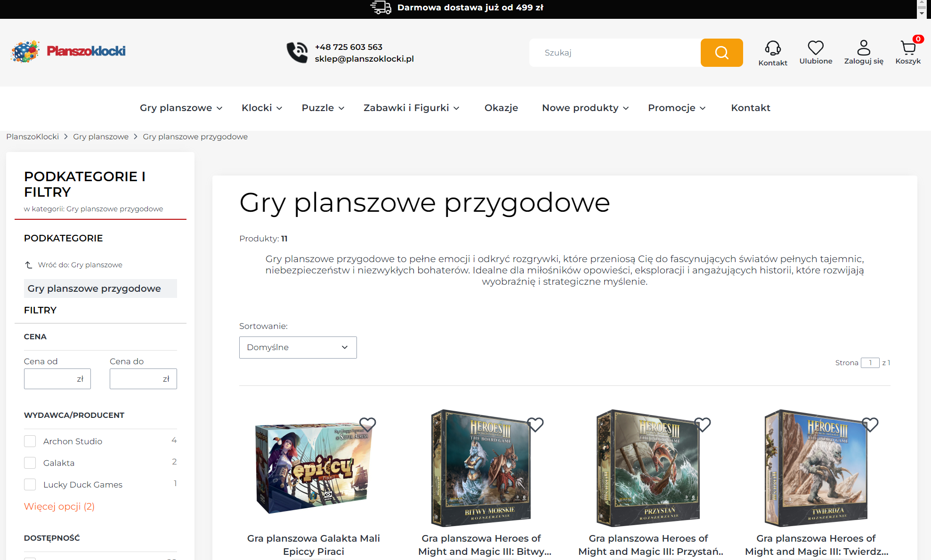
Task: Check the Lucky Duck Games filter
Action: (30, 484)
